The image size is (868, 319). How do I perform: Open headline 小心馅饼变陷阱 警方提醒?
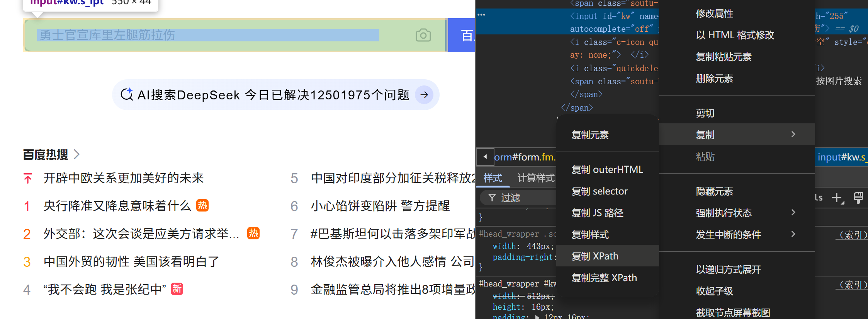pyautogui.click(x=380, y=206)
